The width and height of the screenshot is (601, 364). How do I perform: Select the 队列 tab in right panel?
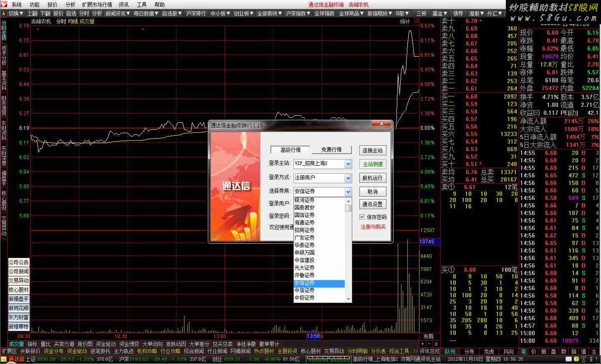(450, 351)
